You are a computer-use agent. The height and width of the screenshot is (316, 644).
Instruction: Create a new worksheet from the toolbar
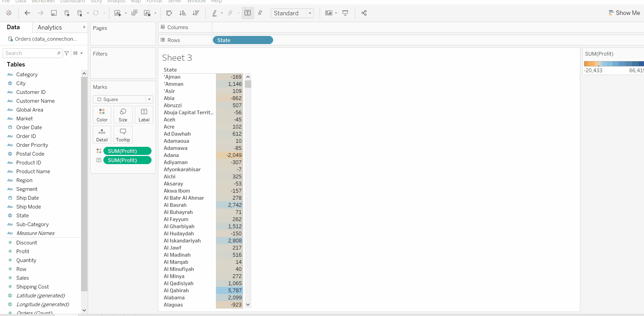(118, 13)
